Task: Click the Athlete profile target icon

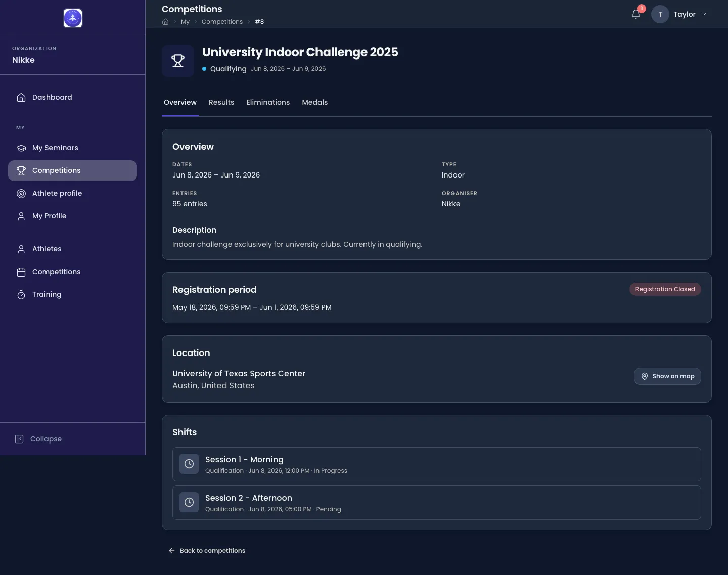Action: 21,193
